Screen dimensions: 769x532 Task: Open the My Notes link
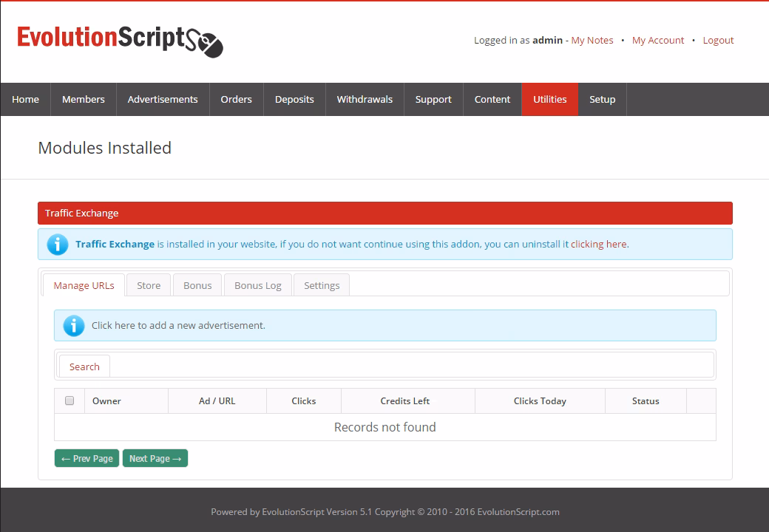click(x=592, y=40)
